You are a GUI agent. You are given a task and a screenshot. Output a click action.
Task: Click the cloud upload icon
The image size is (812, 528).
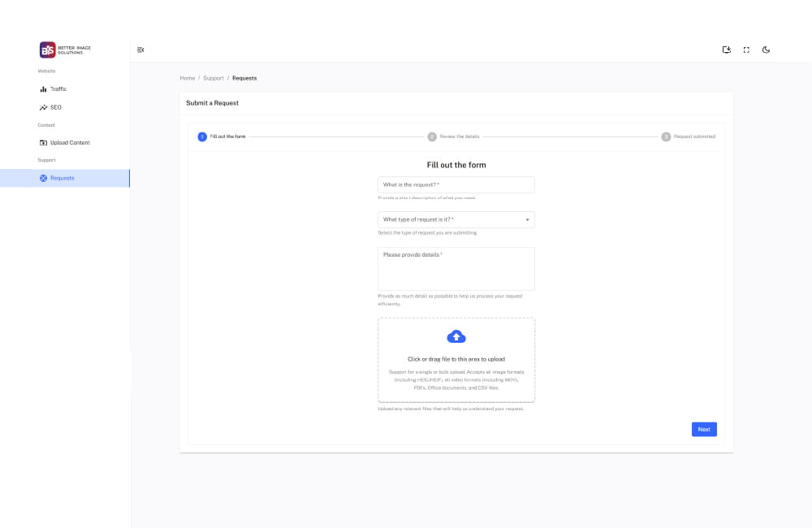456,336
